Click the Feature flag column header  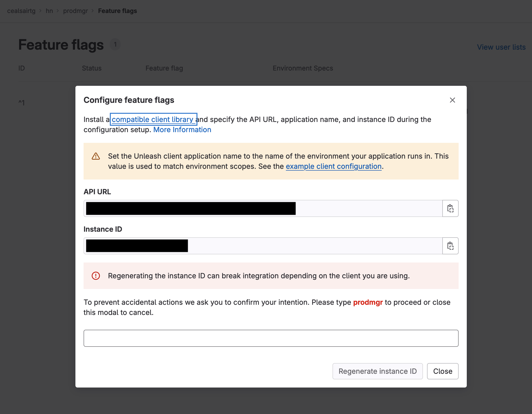point(164,68)
